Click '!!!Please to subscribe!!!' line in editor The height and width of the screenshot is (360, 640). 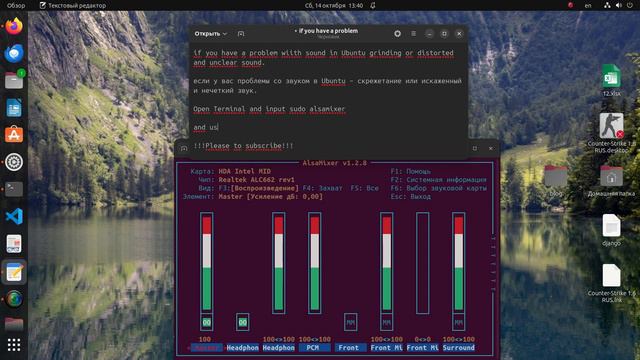(x=243, y=146)
